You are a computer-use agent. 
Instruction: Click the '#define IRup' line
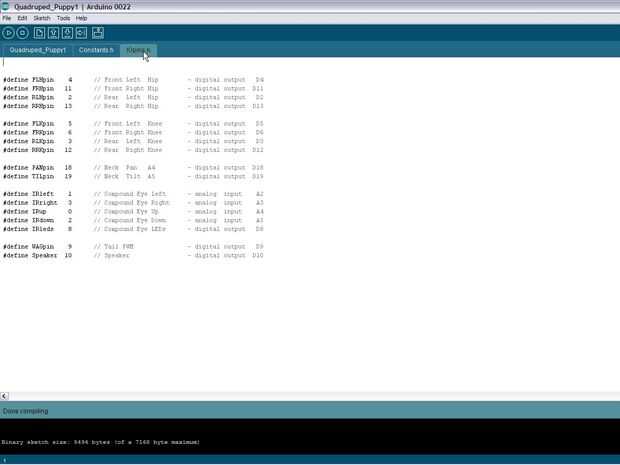(x=133, y=212)
